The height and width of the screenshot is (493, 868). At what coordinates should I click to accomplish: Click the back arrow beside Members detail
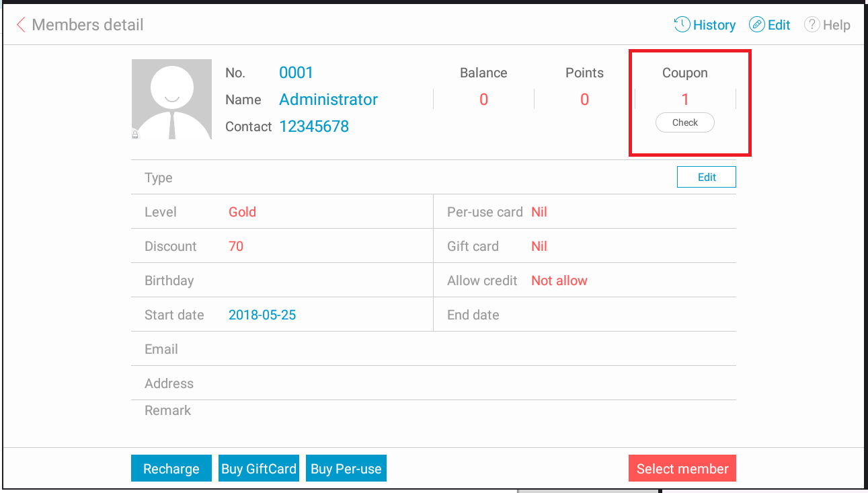tap(21, 25)
